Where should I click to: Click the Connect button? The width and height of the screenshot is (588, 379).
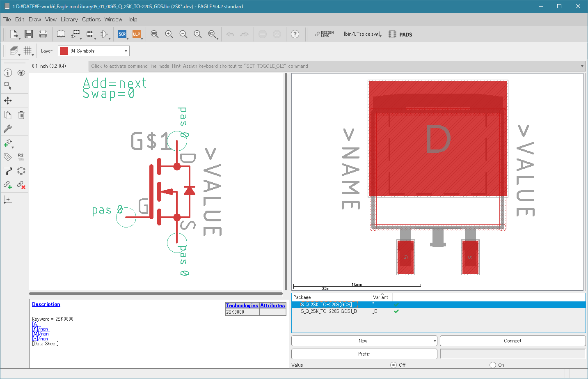(512, 341)
